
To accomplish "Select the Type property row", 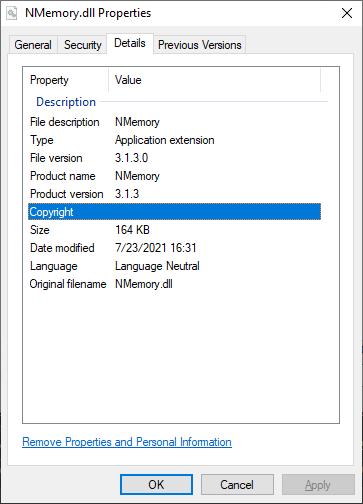I will point(174,140).
